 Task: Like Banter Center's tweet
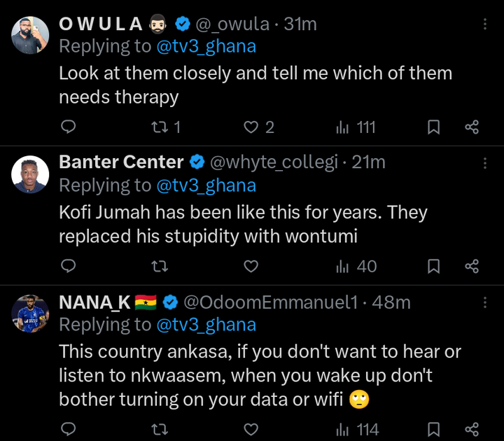251,266
